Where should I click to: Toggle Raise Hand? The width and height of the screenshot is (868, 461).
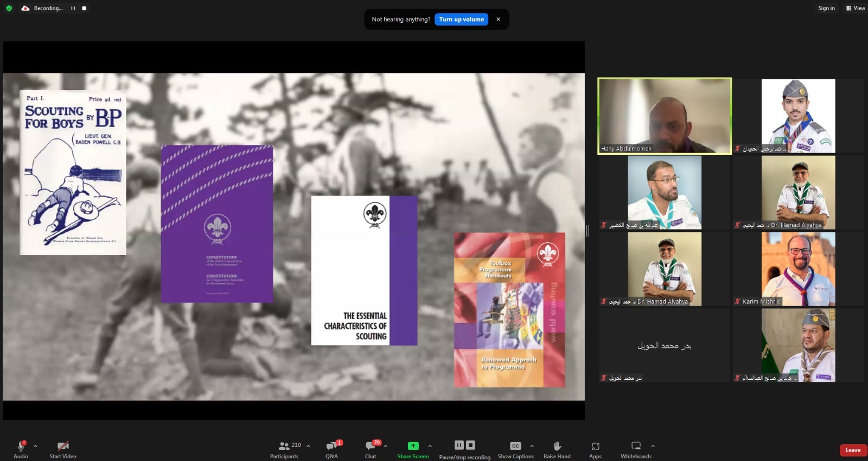[x=557, y=449]
